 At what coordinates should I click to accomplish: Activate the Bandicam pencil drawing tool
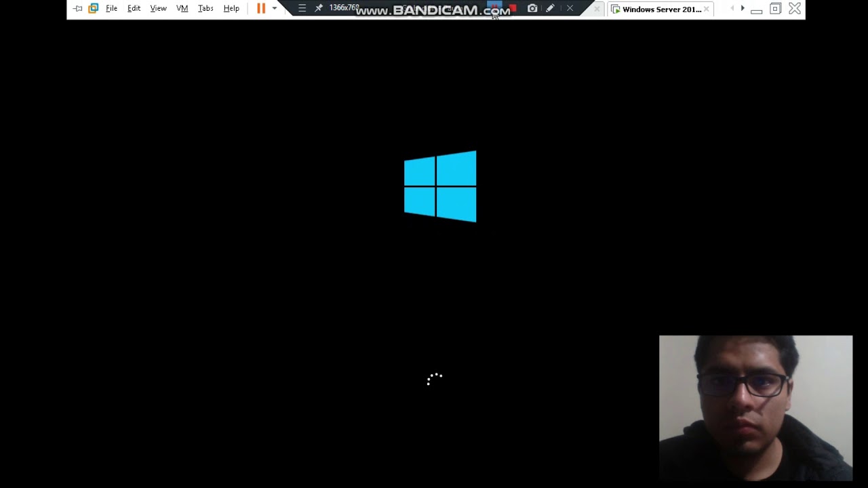tap(551, 8)
